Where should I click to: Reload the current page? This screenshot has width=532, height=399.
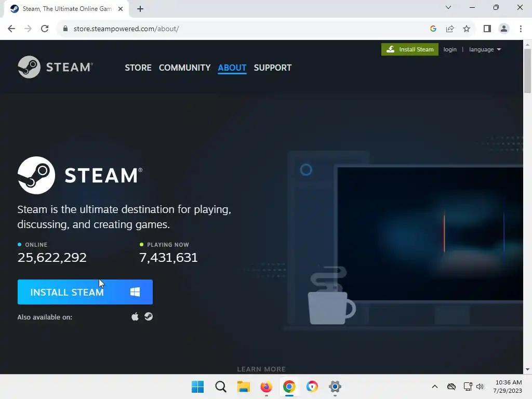point(45,29)
